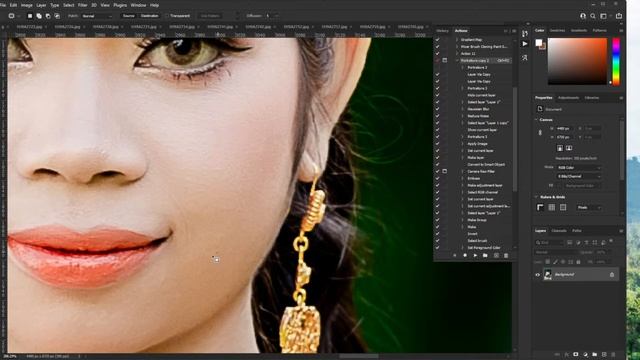Collapse the Portraiture copy 2 action

457,60
